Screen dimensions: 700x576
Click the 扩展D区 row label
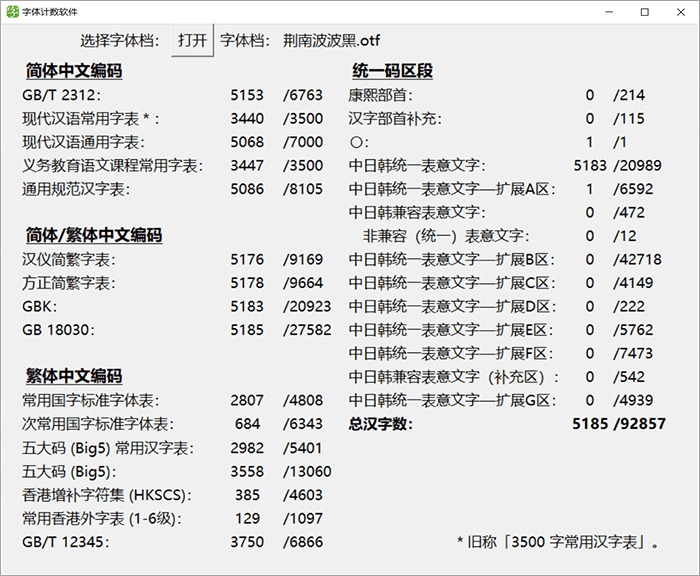[x=452, y=307]
